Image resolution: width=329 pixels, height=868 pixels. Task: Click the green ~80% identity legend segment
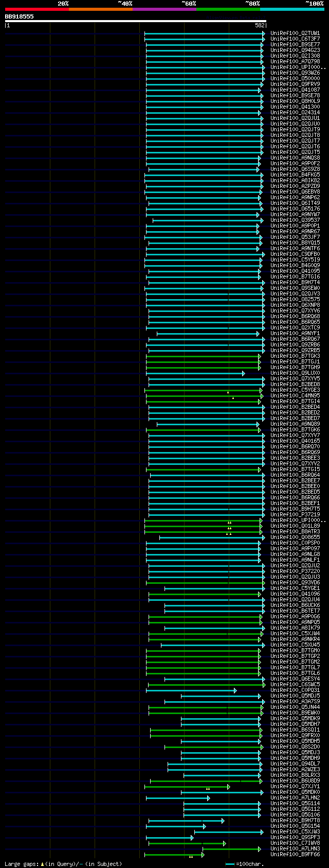point(228,9)
